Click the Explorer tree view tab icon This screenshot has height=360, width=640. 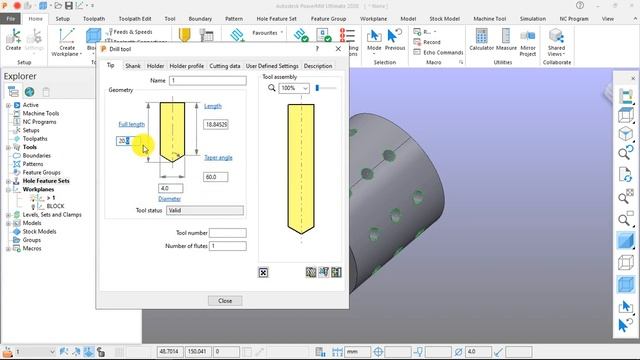tap(13, 92)
